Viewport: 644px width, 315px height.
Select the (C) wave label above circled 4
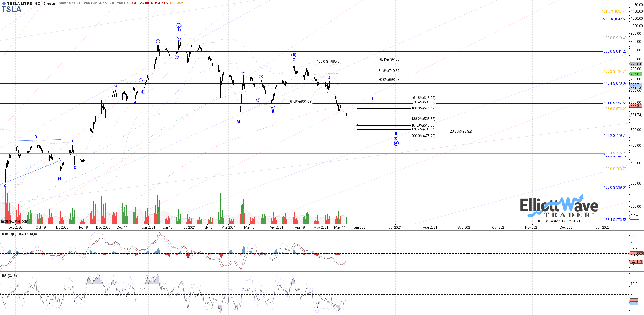coord(396,139)
